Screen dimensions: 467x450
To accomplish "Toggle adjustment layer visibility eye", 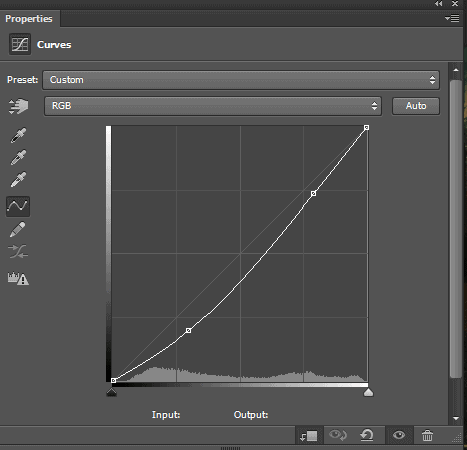I will click(399, 435).
